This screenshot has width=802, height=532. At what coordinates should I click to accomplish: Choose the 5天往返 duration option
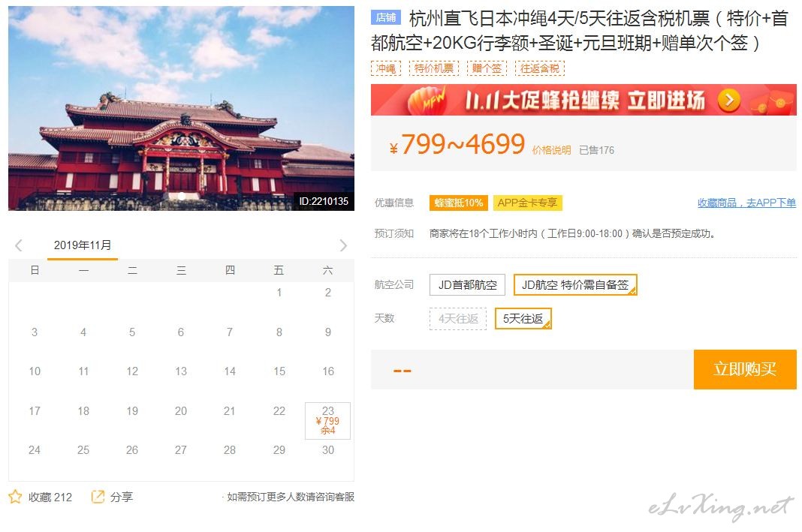[523, 319]
